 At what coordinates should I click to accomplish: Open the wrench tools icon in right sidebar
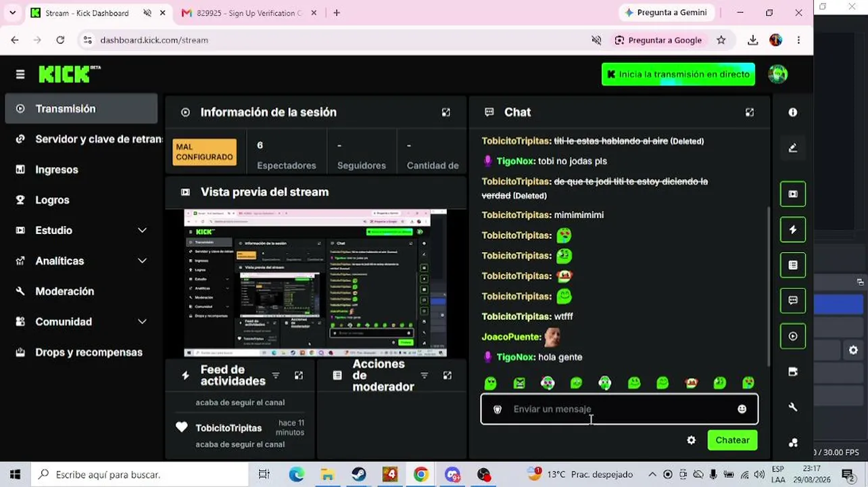pyautogui.click(x=793, y=407)
